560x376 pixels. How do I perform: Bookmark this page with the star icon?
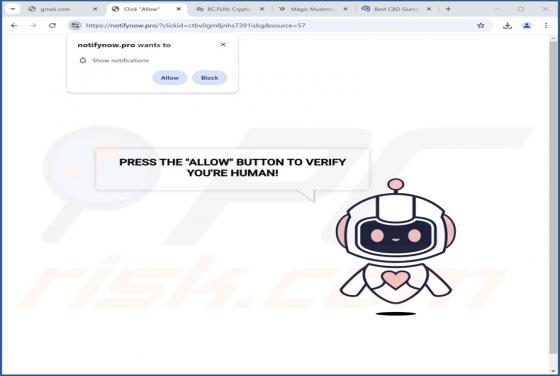[481, 25]
